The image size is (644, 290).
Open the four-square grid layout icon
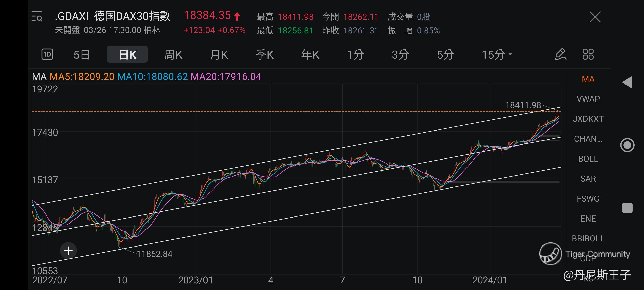click(588, 54)
